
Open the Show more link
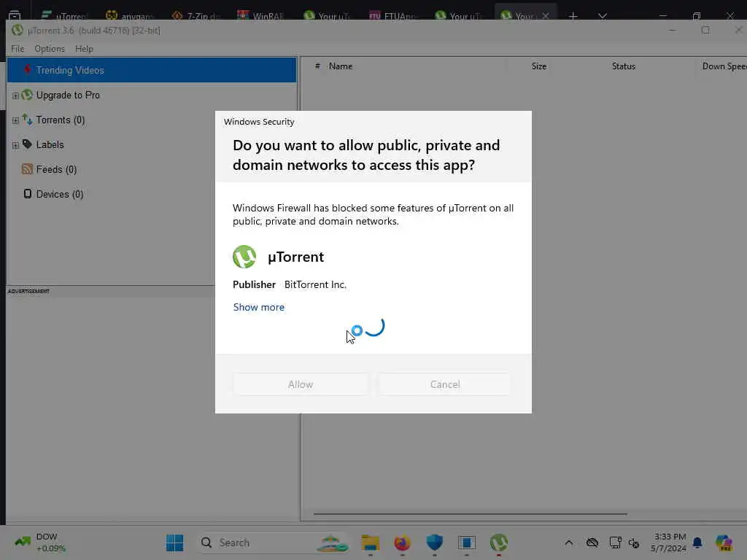tap(259, 307)
